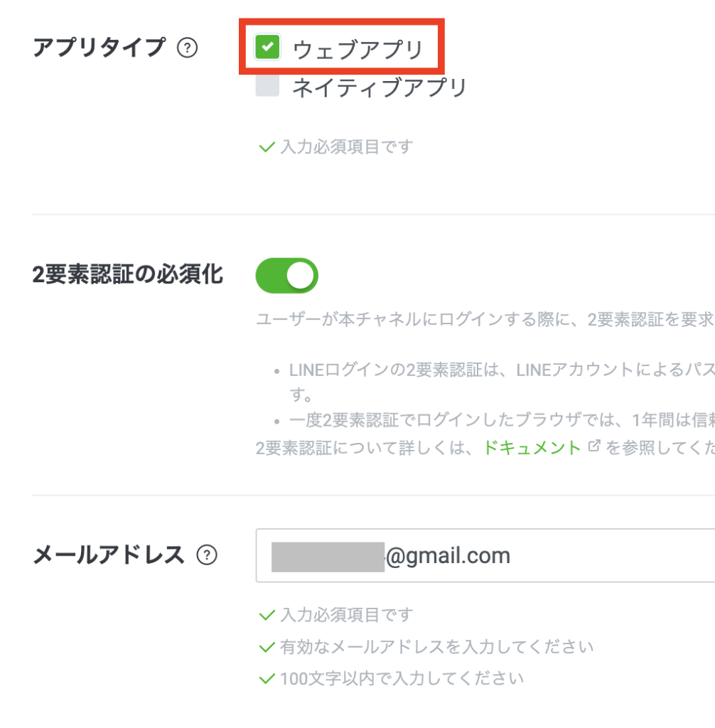Click the checkmark beside 100文字以内で入力してください
This screenshot has height=728, width=715.
click(267, 678)
